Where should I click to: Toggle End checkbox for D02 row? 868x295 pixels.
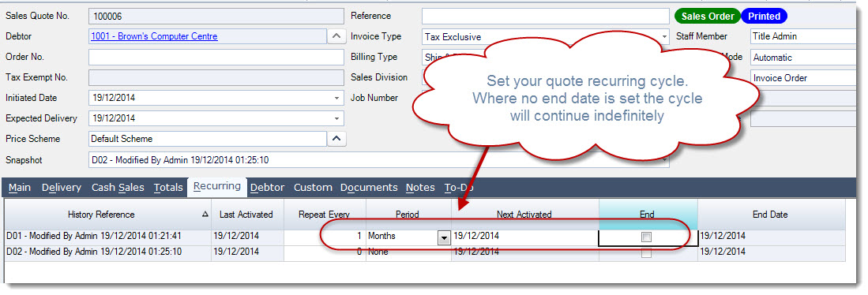[x=646, y=253]
